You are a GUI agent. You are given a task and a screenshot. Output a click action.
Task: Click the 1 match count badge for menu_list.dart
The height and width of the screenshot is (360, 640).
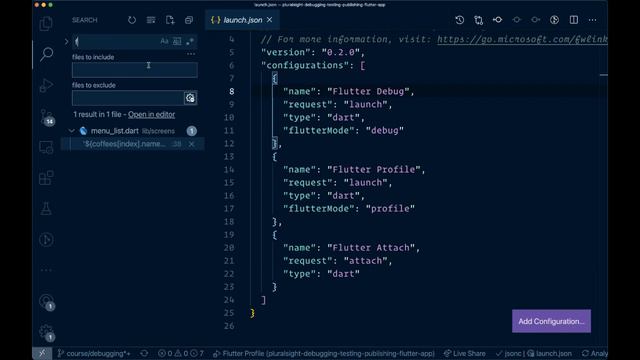pyautogui.click(x=191, y=131)
